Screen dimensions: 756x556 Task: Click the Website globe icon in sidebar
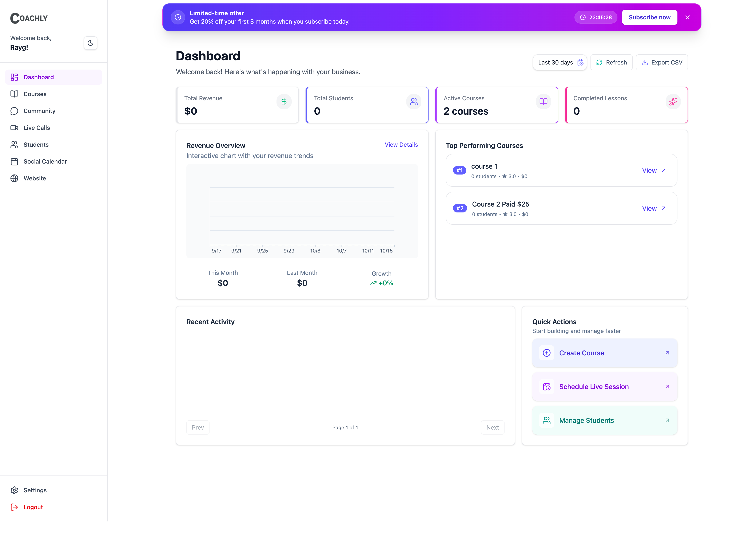[14, 178]
